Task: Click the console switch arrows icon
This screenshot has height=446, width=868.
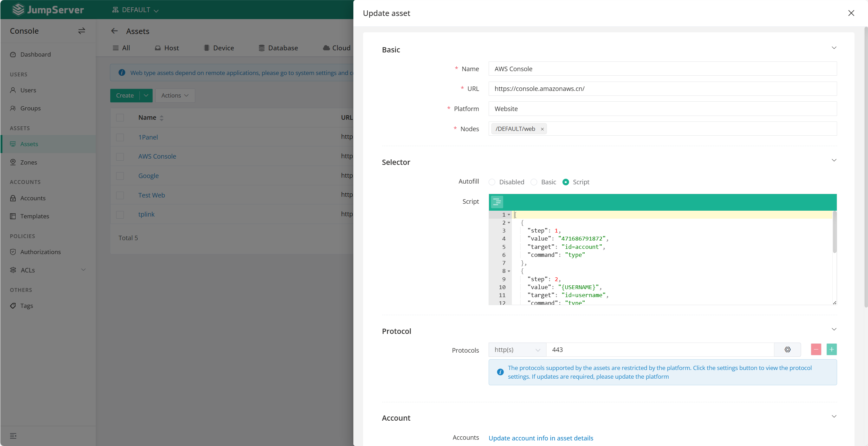Action: (x=81, y=31)
